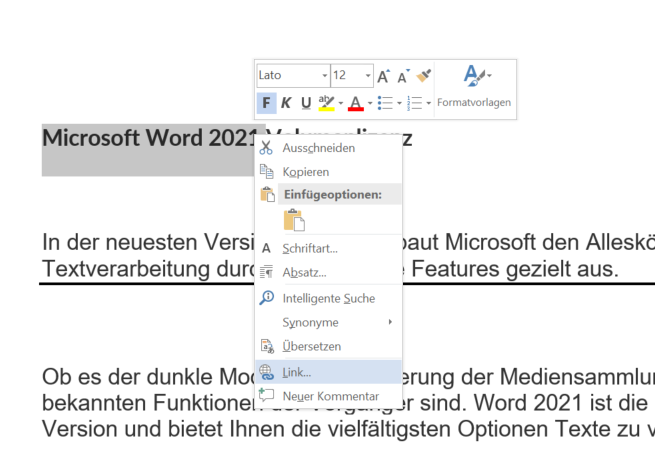Screen dimensions: 655x454
Task: Open Schriftart... dialog from context menu
Action: [x=328, y=249]
